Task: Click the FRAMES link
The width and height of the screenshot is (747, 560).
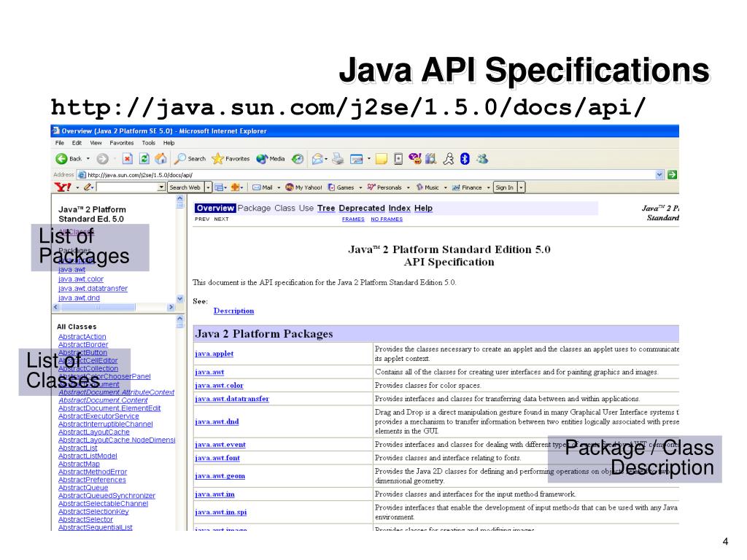Action: (353, 219)
